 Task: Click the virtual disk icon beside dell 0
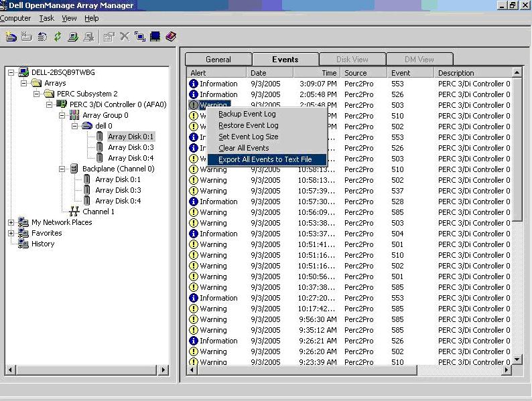pos(87,126)
